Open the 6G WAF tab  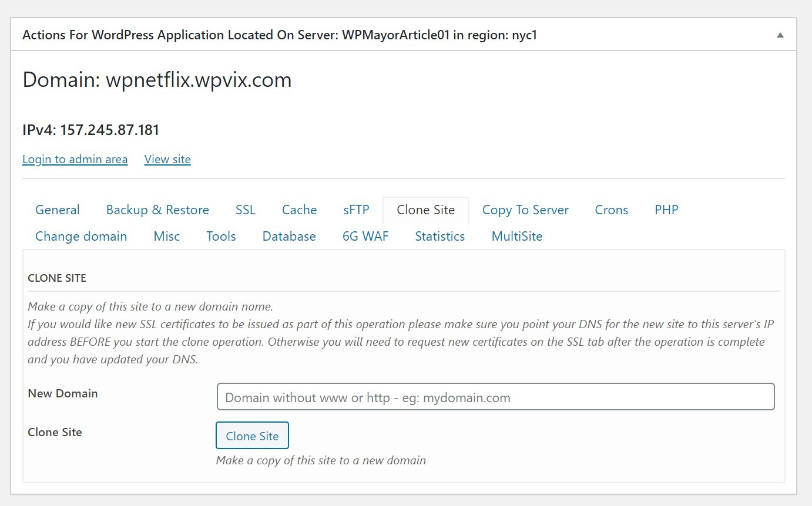tap(365, 237)
